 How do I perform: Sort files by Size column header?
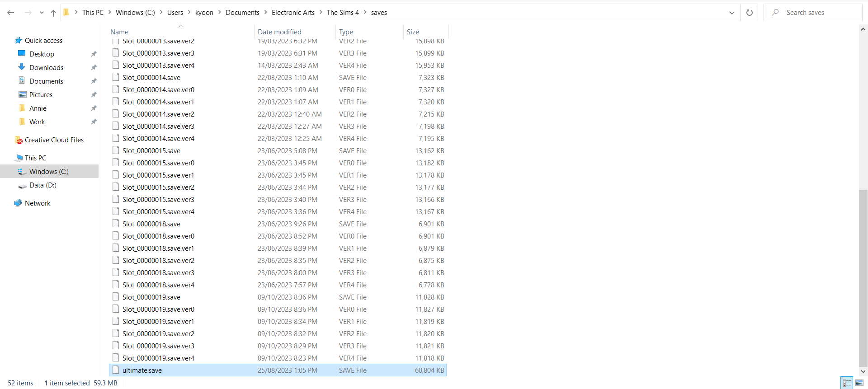tap(413, 32)
